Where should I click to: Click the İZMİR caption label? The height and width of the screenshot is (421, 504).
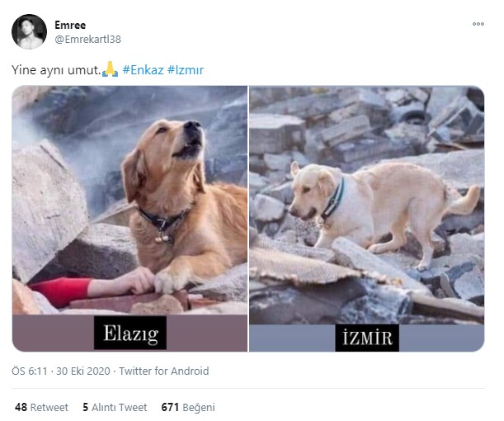click(x=367, y=338)
